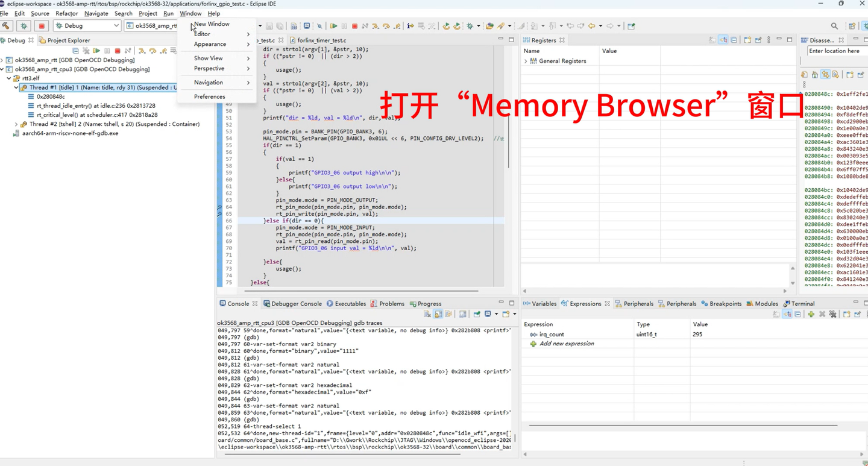The height and width of the screenshot is (466, 868).
Task: Click the red Stop launch button
Action: pyautogui.click(x=41, y=26)
